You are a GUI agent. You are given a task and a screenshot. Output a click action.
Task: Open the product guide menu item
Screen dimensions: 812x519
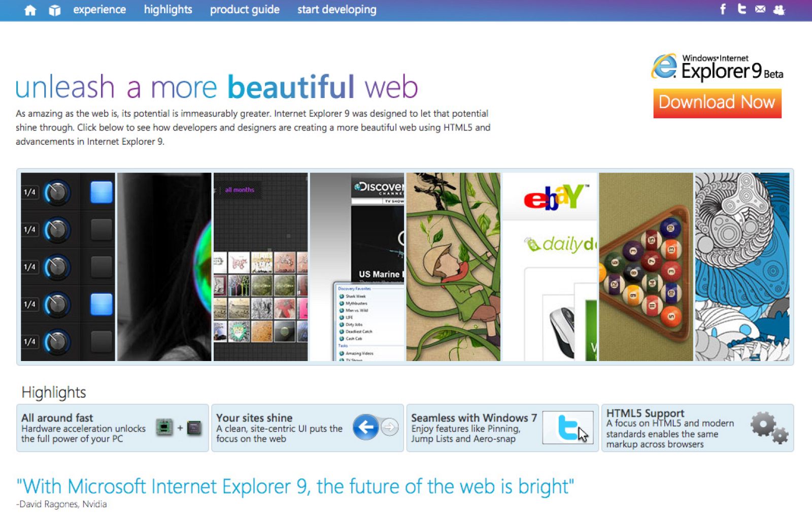coord(245,10)
